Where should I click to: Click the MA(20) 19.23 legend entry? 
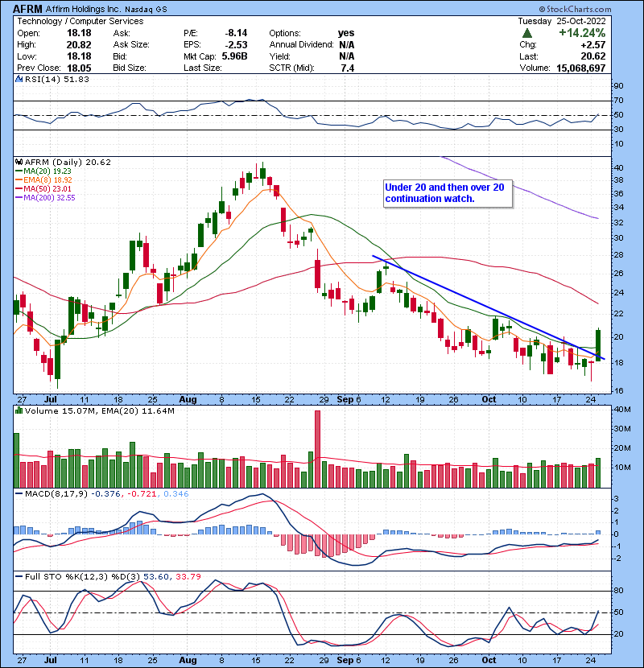tap(43, 171)
